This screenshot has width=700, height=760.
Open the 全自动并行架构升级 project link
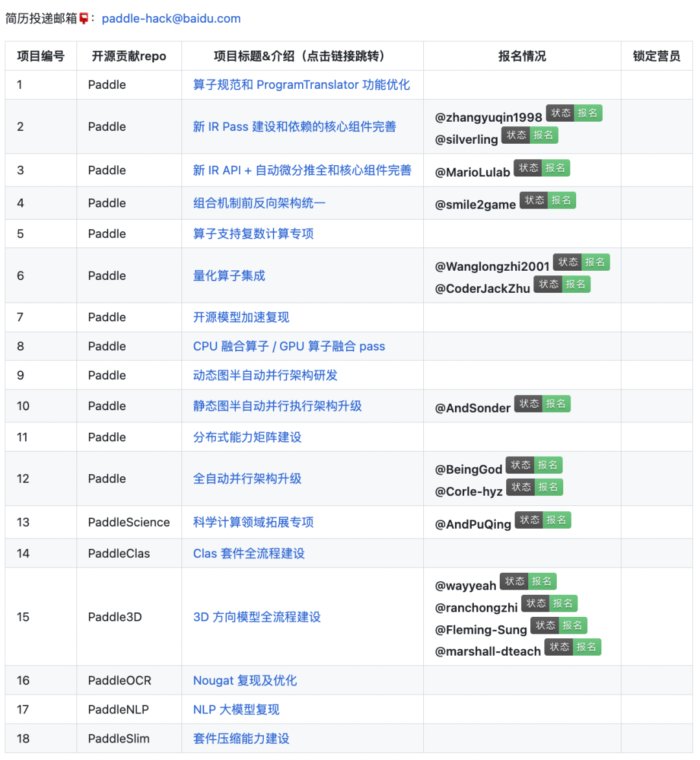246,478
